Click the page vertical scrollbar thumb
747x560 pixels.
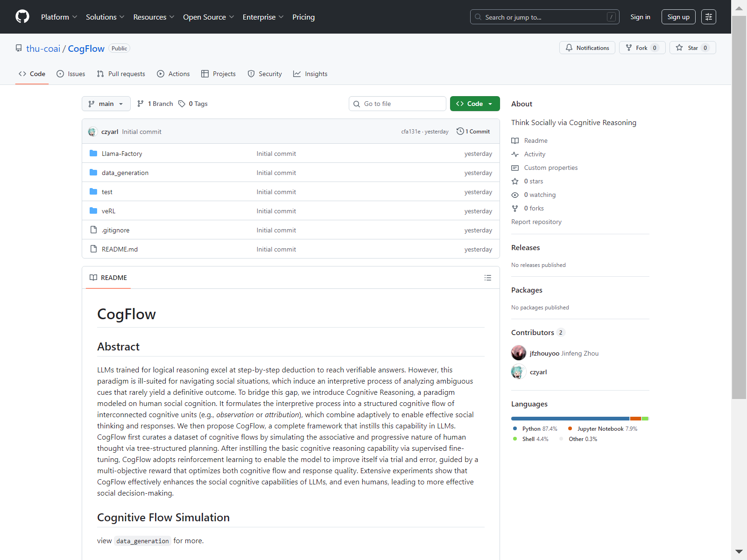tap(739, 208)
